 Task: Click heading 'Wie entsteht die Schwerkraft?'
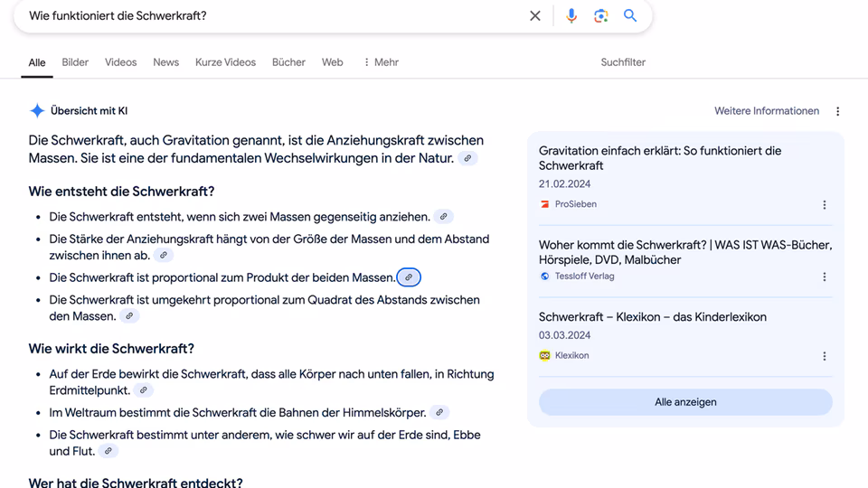(121, 192)
